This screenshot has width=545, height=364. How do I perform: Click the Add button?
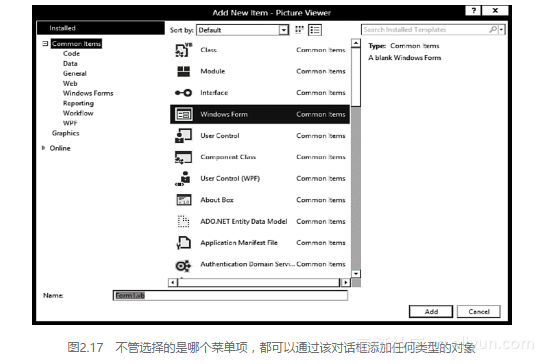431,312
